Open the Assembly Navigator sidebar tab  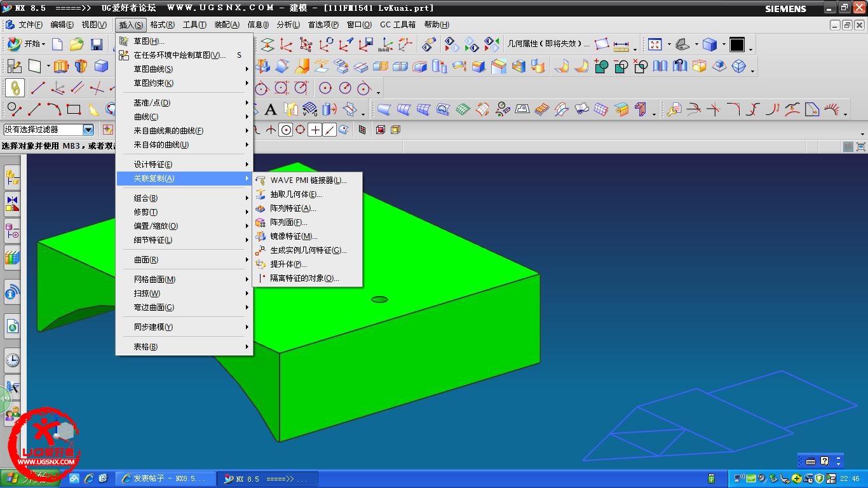12,177
